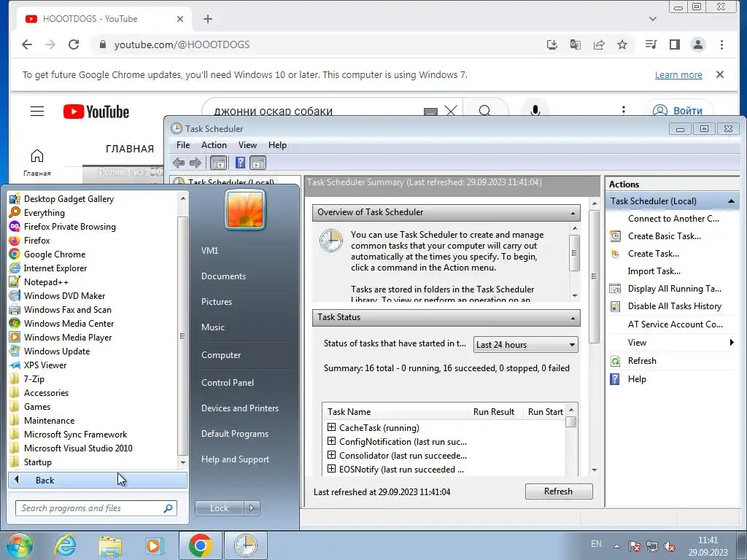Click the YouTube voice search microphone icon
747x560 pixels.
coord(535,111)
